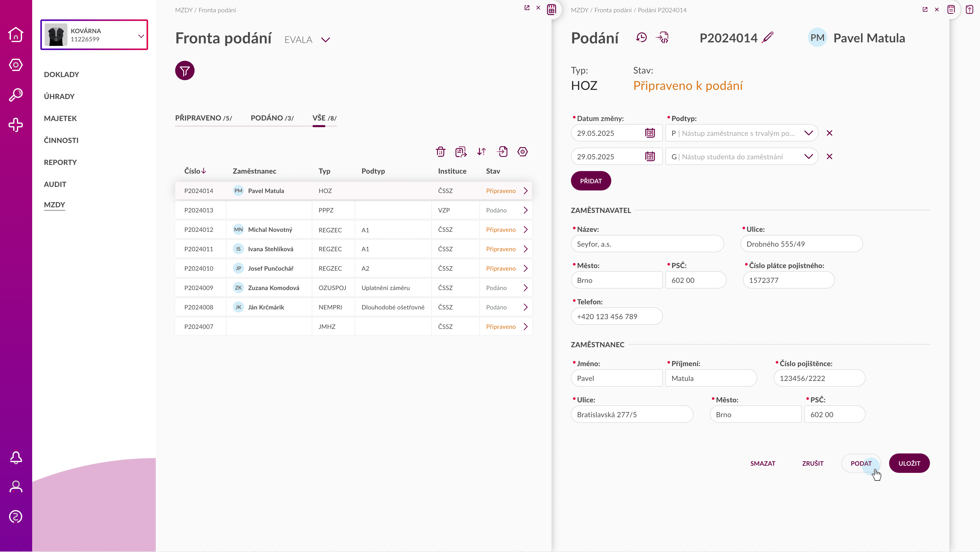The width and height of the screenshot is (980, 552).
Task: Click the PŘIDAT button
Action: tap(591, 181)
